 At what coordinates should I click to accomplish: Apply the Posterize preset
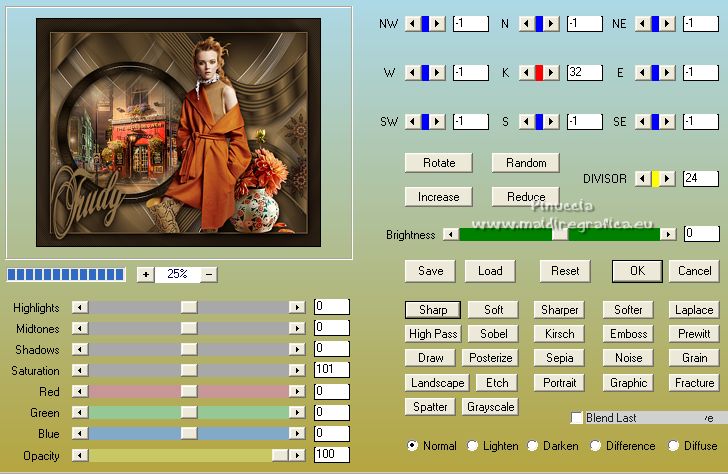click(x=490, y=358)
